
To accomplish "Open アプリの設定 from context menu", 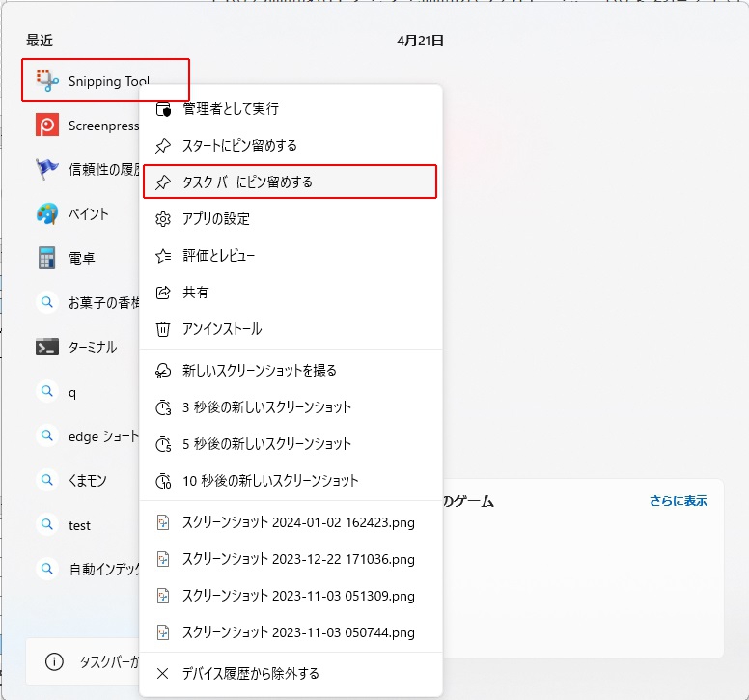I will [216, 219].
